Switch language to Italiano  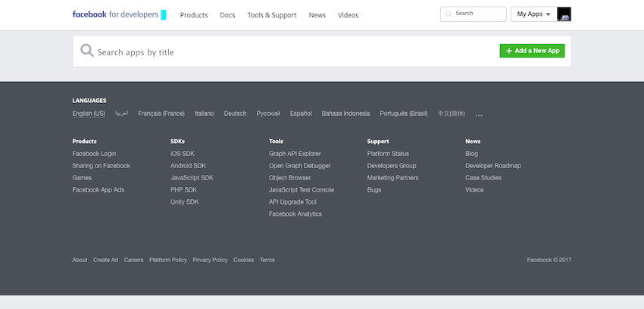coord(204,114)
